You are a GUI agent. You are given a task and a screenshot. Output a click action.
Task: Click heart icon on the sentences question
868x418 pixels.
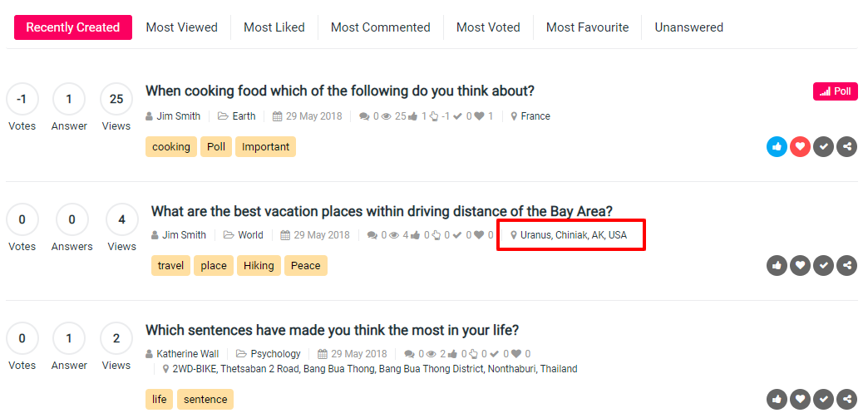click(x=800, y=399)
